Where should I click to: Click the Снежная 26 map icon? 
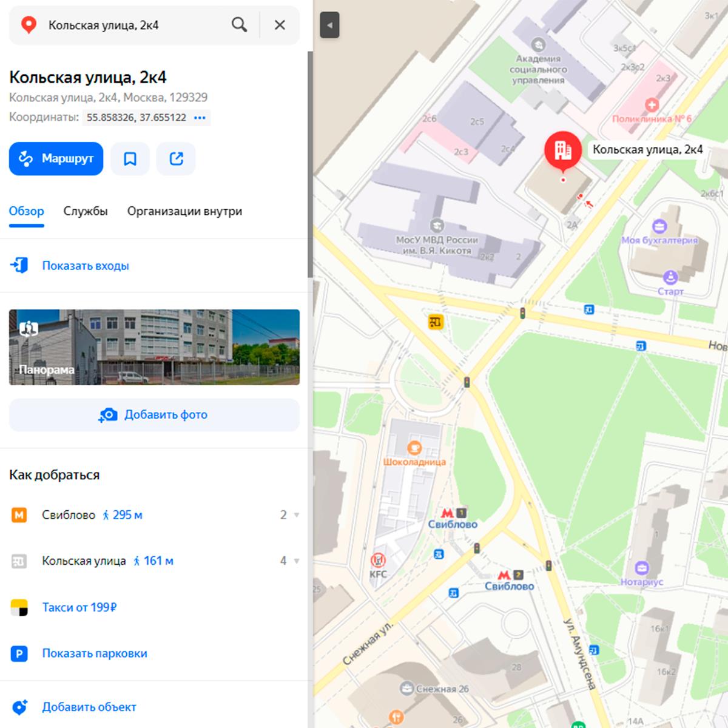point(407,689)
